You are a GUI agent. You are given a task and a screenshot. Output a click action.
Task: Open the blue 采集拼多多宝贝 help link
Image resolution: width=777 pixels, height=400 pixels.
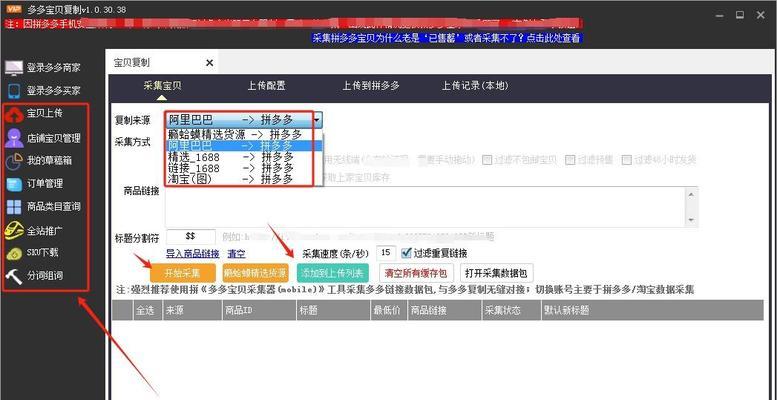[446, 38]
